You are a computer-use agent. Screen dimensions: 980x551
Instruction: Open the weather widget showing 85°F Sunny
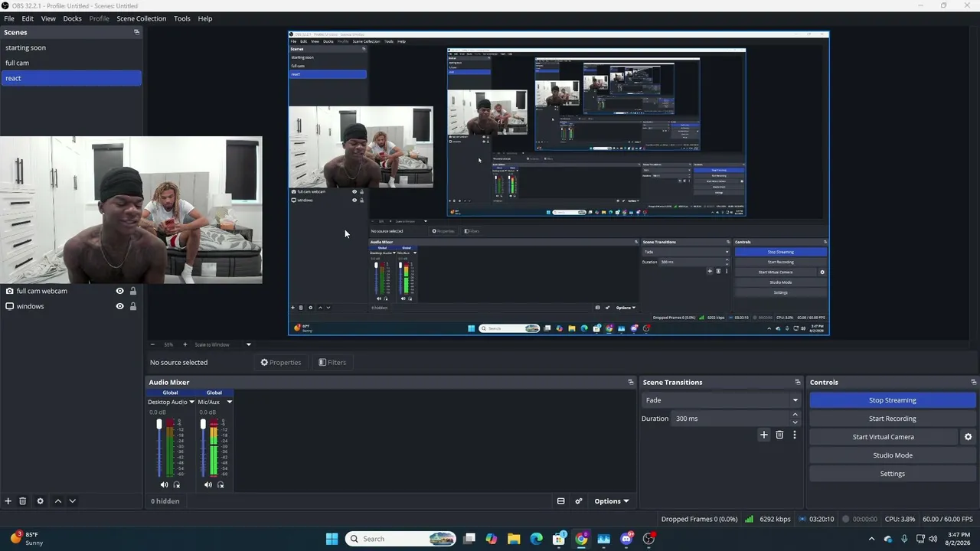click(x=27, y=539)
